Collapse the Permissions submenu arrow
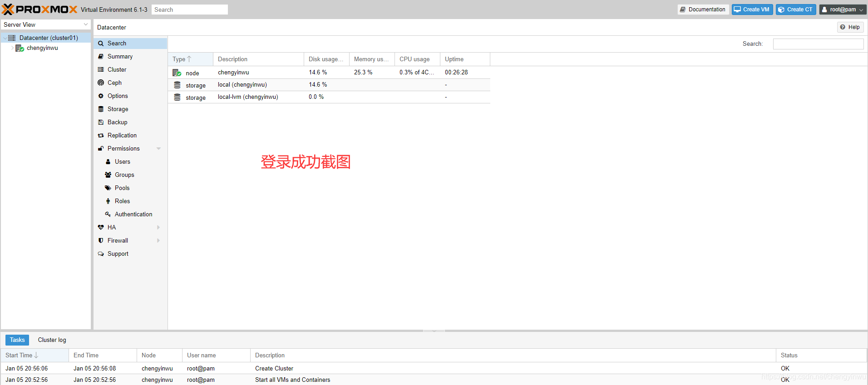 tap(158, 149)
